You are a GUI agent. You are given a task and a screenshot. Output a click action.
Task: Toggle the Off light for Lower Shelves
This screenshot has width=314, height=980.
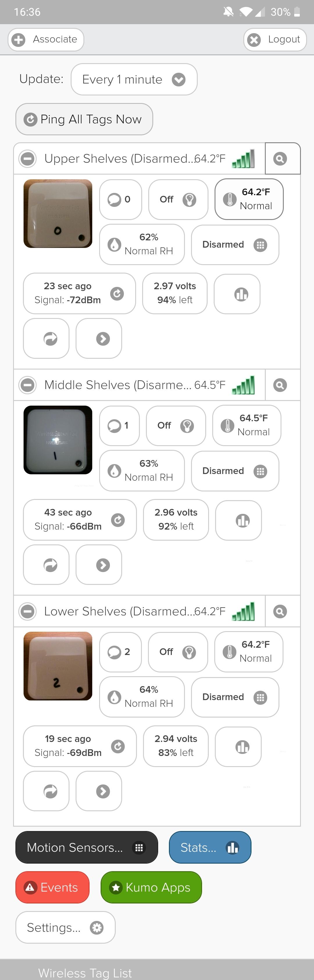[x=178, y=652]
